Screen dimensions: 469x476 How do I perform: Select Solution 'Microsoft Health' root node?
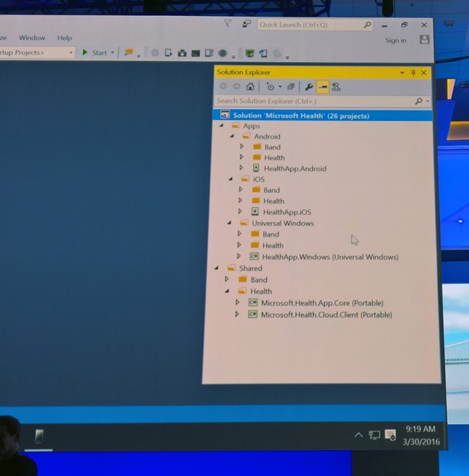tap(323, 115)
